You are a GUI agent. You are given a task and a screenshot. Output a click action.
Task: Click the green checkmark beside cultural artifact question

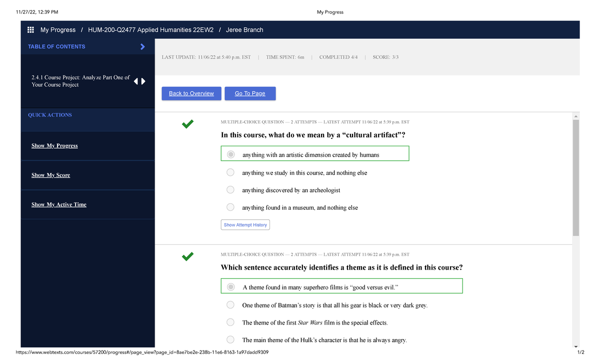point(188,124)
